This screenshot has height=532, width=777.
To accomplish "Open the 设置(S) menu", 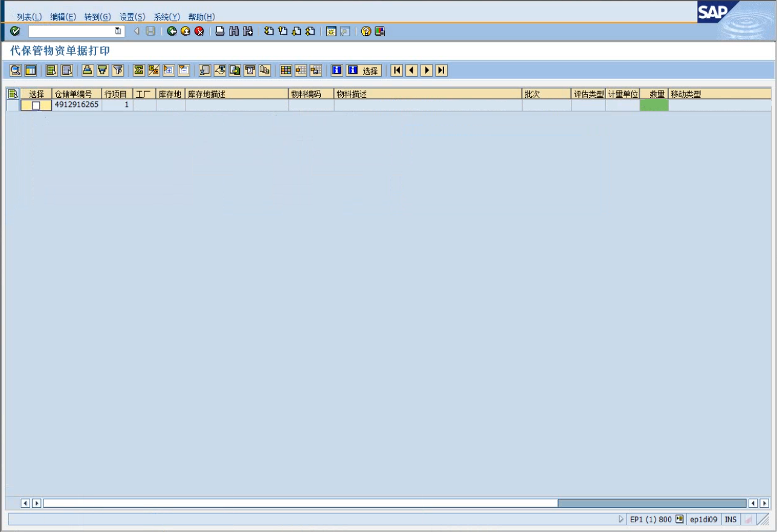I will click(132, 17).
